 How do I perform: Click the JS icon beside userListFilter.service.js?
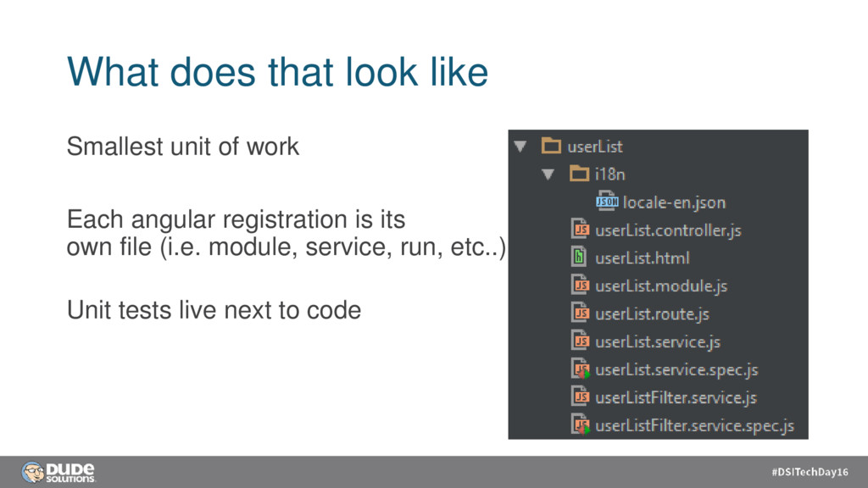[x=580, y=396]
